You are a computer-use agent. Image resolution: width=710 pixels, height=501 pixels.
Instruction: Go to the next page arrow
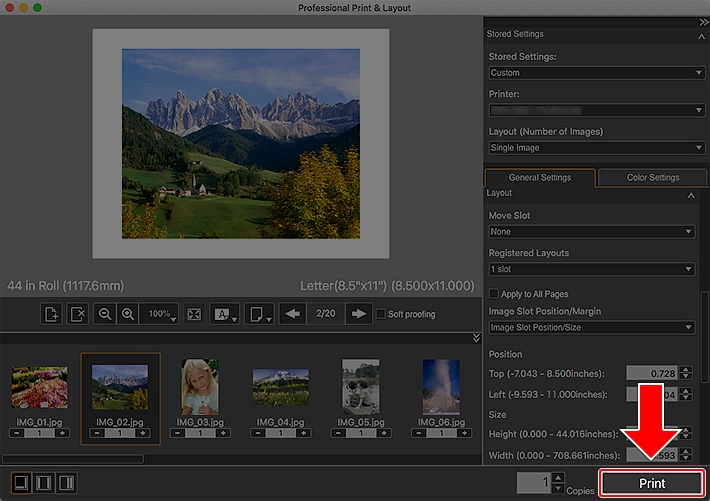(358, 314)
